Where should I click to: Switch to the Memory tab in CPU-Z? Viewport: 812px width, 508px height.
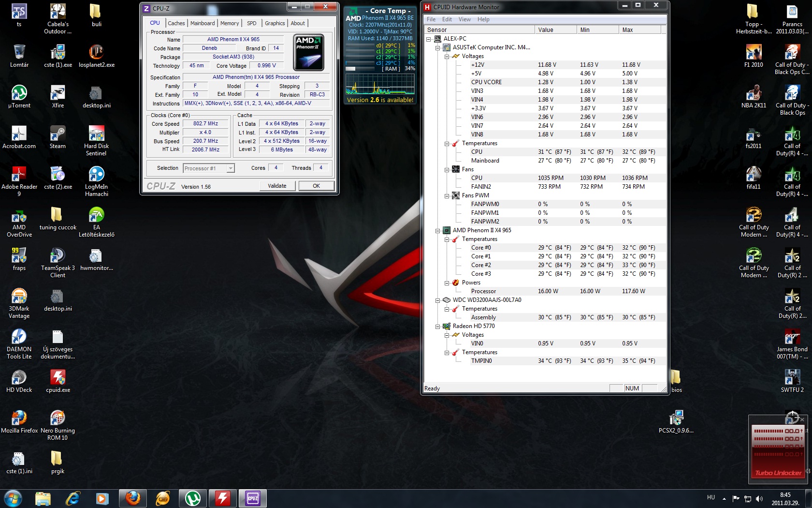(230, 23)
